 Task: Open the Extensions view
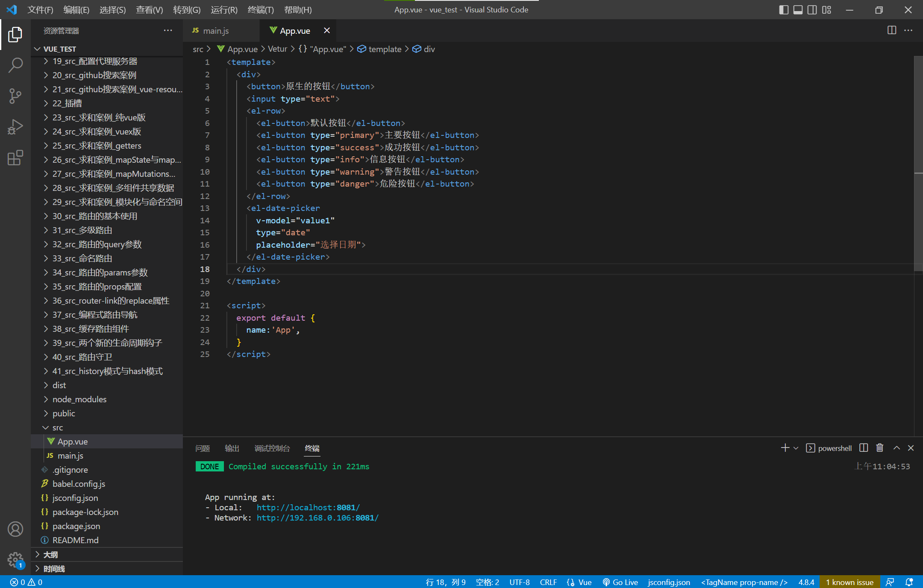click(15, 158)
